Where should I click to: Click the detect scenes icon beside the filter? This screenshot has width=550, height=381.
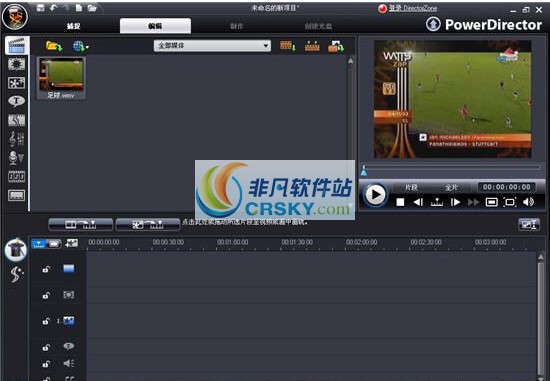click(x=287, y=46)
